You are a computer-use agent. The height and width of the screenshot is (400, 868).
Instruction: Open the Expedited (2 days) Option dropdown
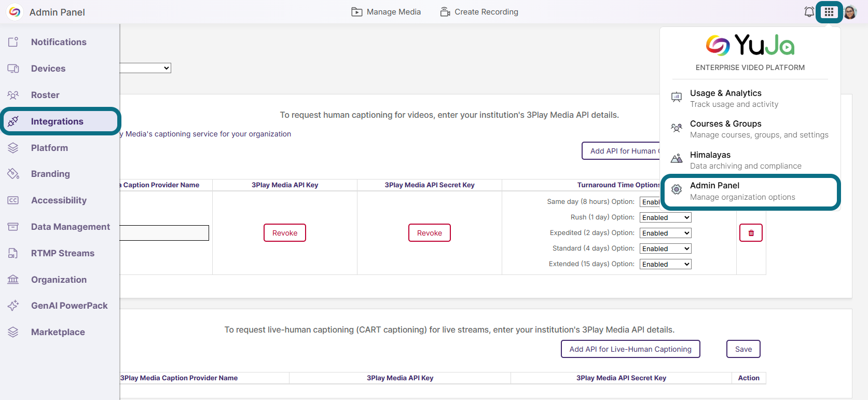(665, 233)
